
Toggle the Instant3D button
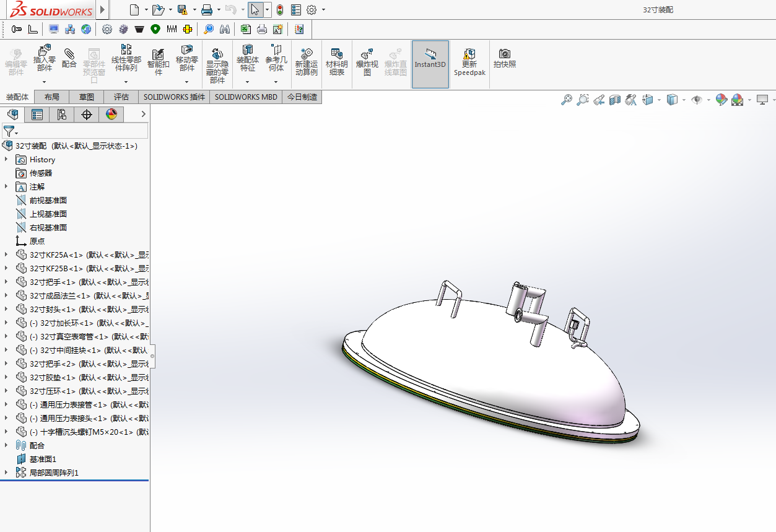[x=430, y=59]
